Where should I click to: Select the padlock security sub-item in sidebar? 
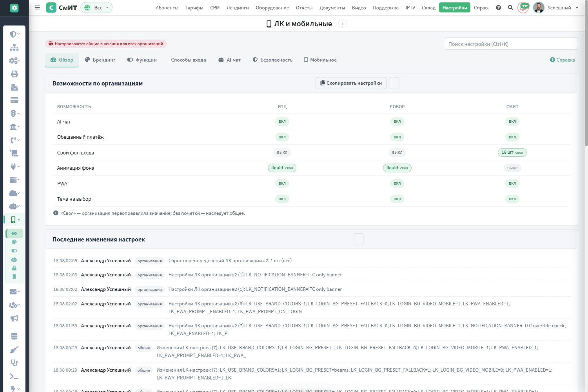pos(14,268)
